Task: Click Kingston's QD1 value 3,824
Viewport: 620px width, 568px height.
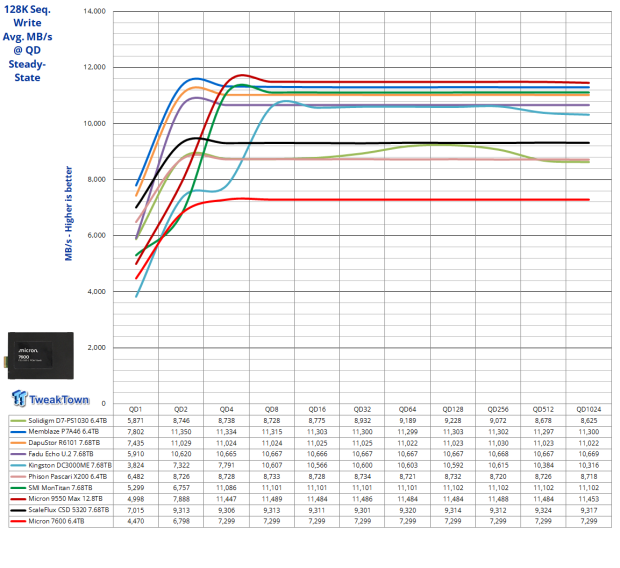Action: tap(136, 466)
